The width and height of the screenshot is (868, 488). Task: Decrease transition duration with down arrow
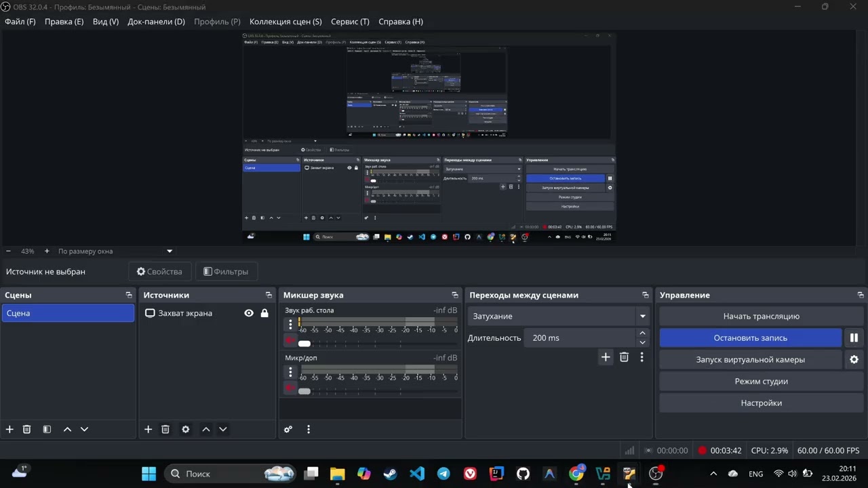642,342
